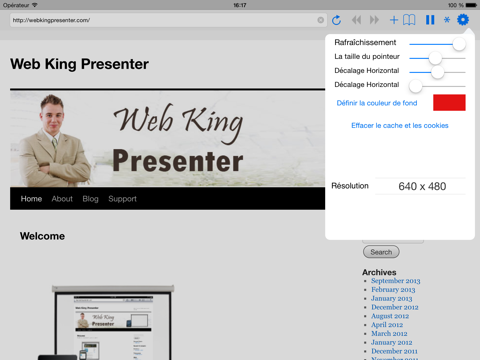Image resolution: width=480 pixels, height=360 pixels.
Task: Pause presentation with the pause icon
Action: [430, 20]
